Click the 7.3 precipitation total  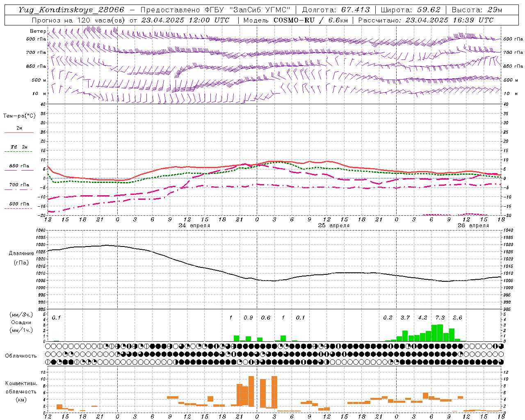click(x=440, y=317)
